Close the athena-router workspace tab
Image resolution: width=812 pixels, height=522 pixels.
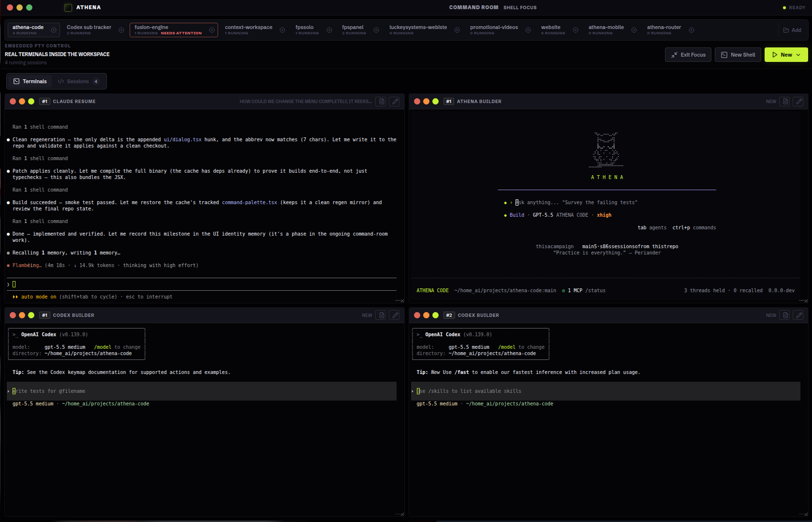coord(692,30)
